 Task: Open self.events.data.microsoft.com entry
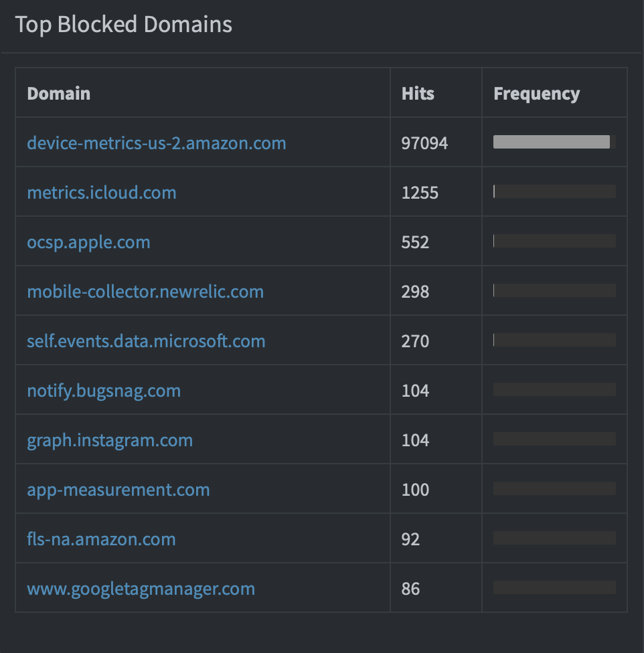tap(146, 341)
